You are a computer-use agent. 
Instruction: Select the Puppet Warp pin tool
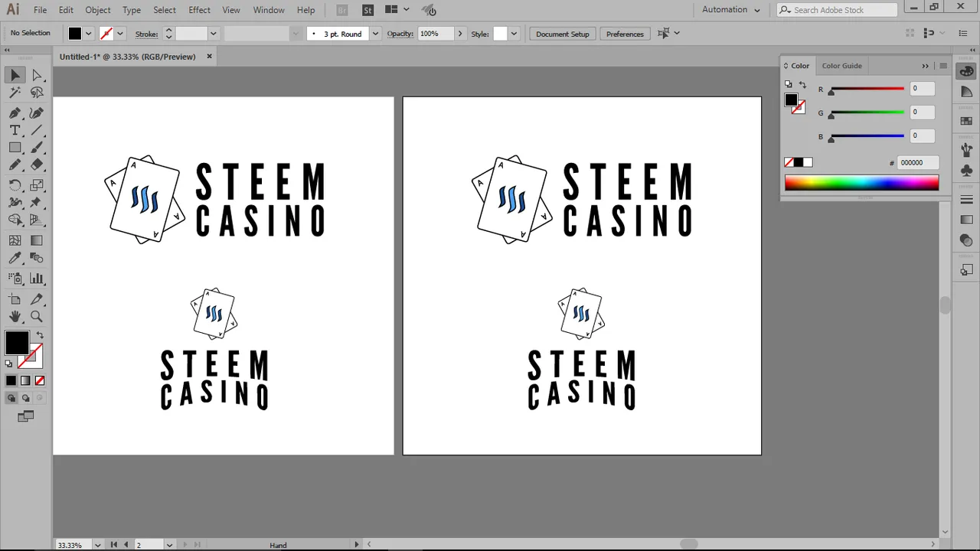coord(37,203)
